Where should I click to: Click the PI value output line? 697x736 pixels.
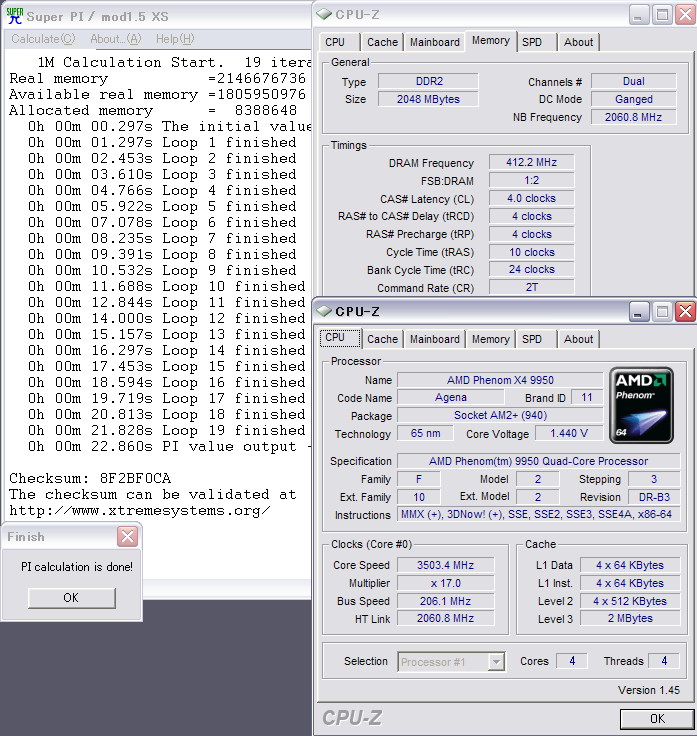tap(169, 446)
